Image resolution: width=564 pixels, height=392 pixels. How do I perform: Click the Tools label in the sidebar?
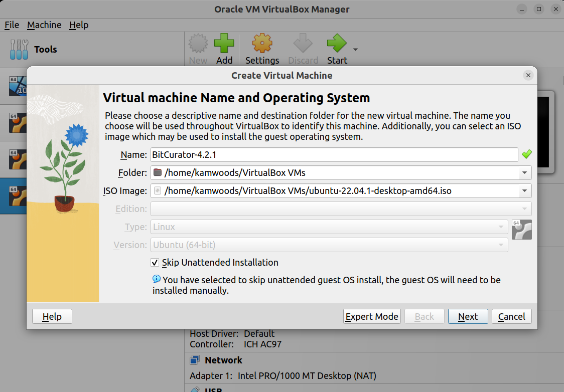point(46,49)
